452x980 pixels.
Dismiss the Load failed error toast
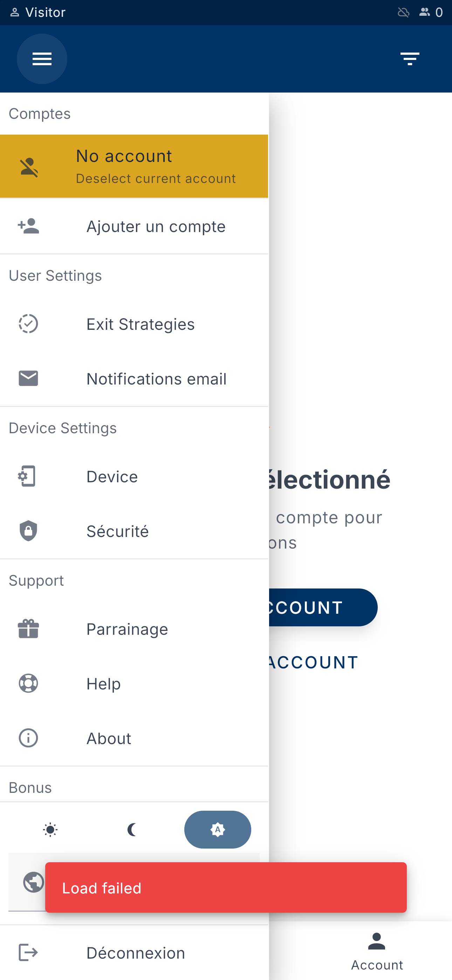click(x=226, y=887)
